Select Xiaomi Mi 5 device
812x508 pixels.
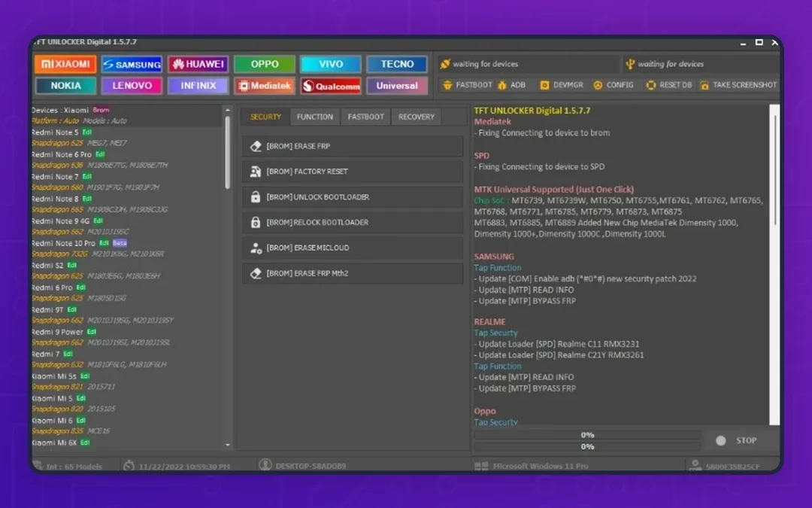[127, 404]
